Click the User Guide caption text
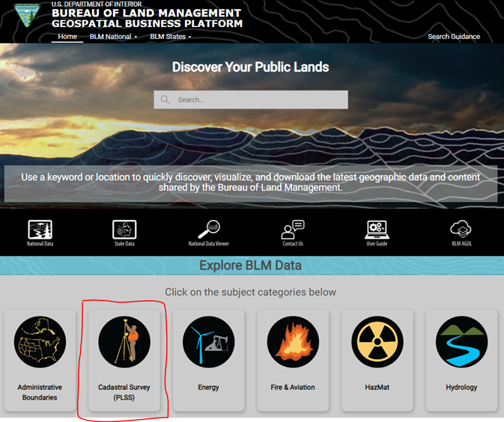 [x=377, y=244]
